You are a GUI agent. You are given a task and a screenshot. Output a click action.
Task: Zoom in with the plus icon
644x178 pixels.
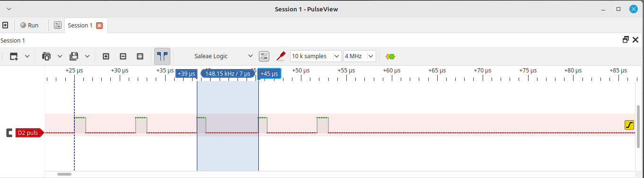click(106, 56)
